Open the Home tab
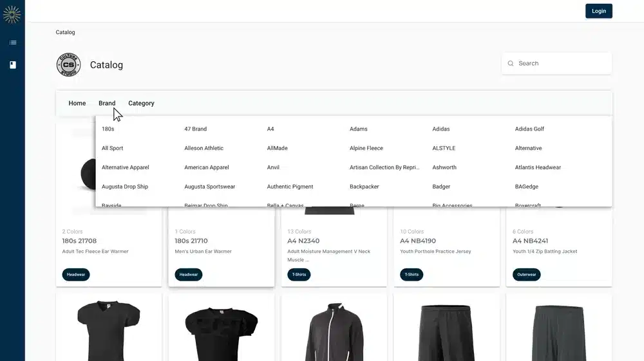Image resolution: width=644 pixels, height=361 pixels. [77, 104]
